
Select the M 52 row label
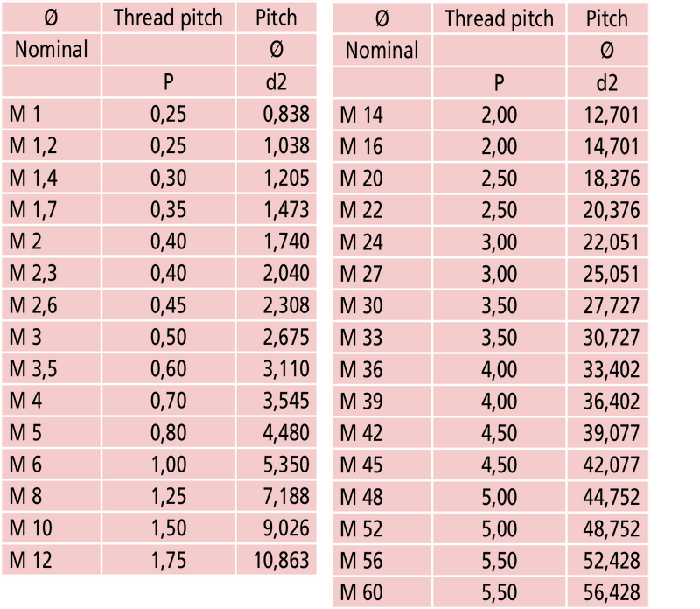(x=361, y=528)
